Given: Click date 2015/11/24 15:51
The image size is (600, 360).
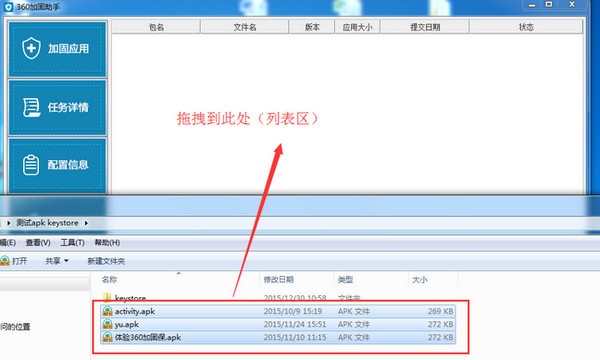Looking at the screenshot, I should [295, 324].
